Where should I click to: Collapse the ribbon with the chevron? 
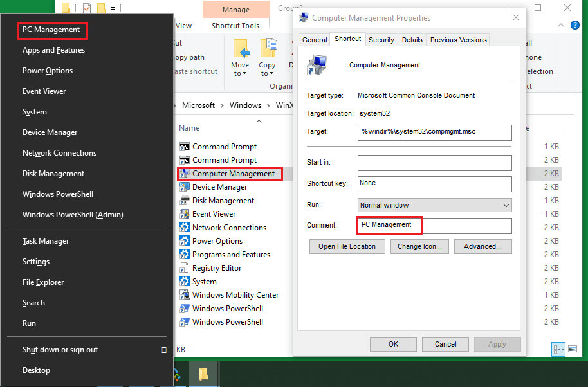(561, 25)
